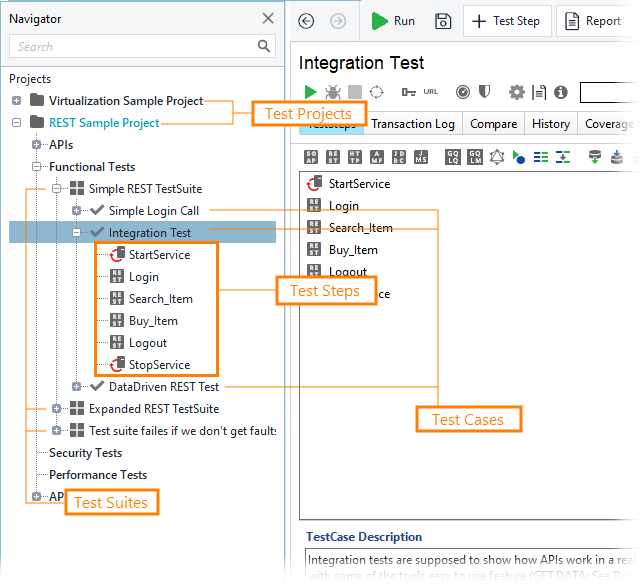Viewport: 643px width, 585px height.
Task: Expand DataDriven REST Test
Action: 76,387
